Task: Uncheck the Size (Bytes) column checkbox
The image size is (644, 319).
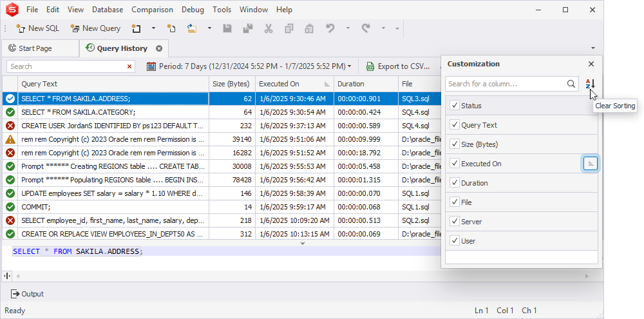Action: [x=454, y=144]
